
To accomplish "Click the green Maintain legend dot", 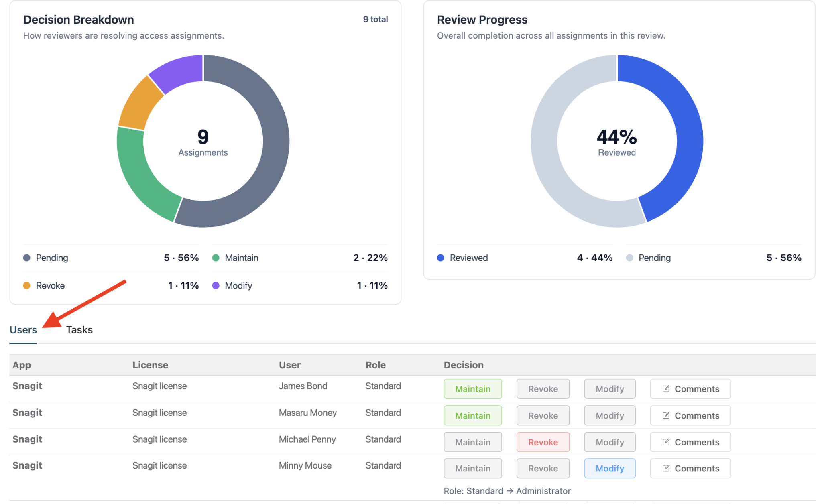I will click(x=216, y=258).
